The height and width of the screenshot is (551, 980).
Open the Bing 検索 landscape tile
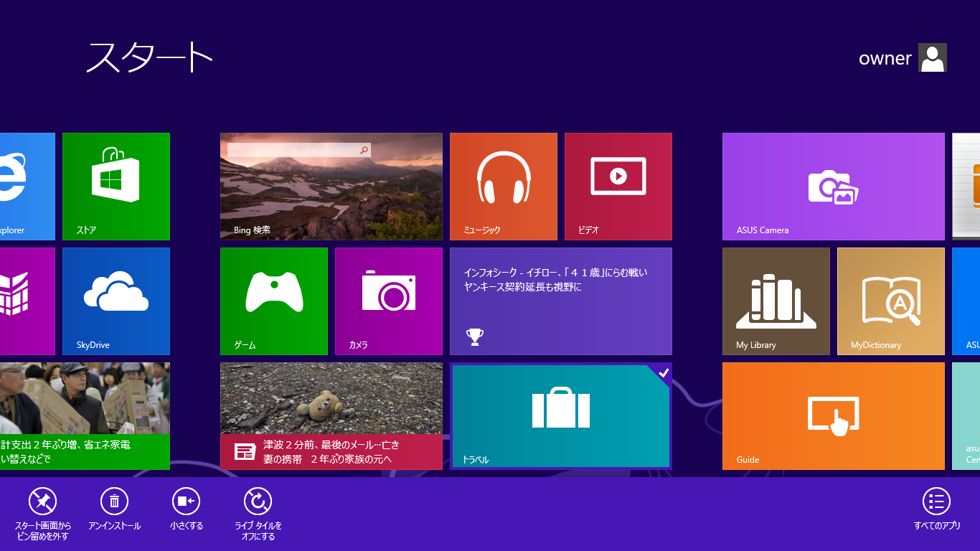click(x=331, y=187)
